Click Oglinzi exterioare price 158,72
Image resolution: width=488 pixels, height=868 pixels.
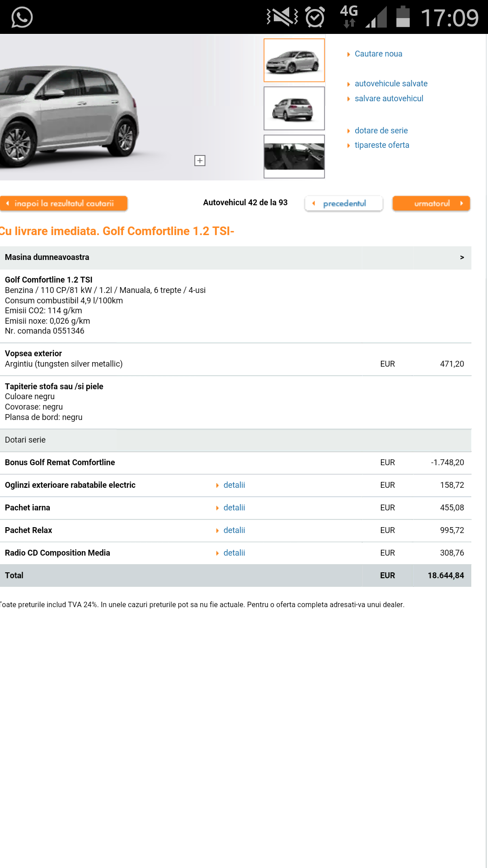[x=452, y=485]
